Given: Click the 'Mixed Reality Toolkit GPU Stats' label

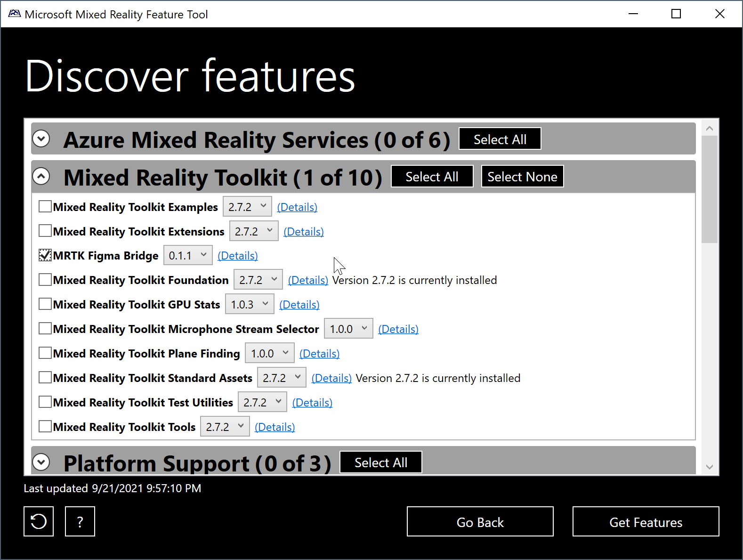Looking at the screenshot, I should click(137, 305).
